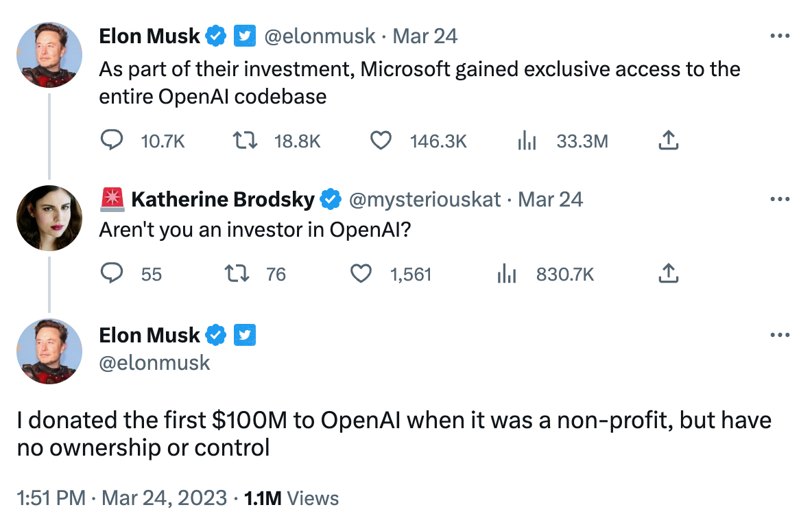Retweet the Microsoft codebase tweet
The image size is (812, 527).
coord(243,141)
